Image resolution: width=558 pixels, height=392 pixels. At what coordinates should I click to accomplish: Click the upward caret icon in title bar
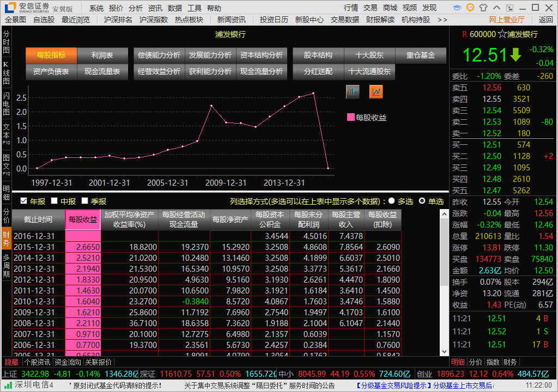pyautogui.click(x=496, y=8)
